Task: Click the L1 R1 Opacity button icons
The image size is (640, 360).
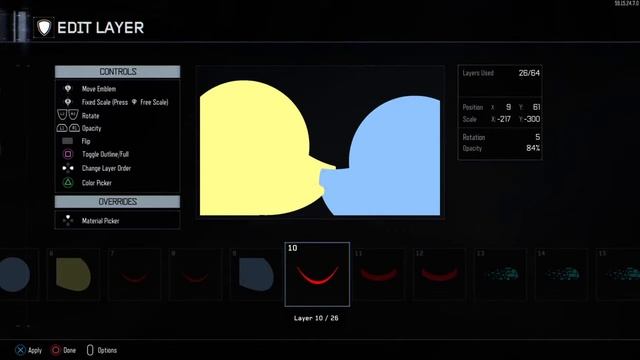Action: (68, 128)
